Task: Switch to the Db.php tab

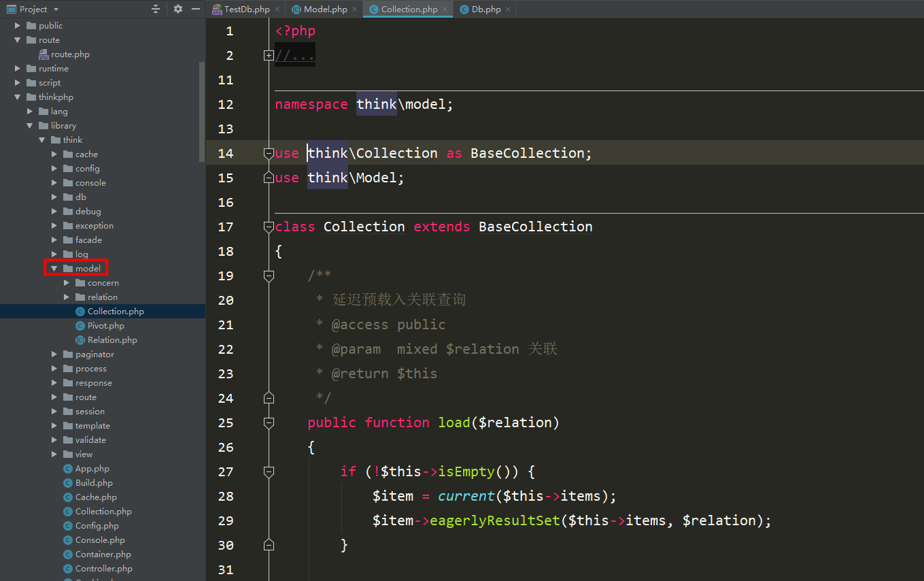Action: (480, 9)
